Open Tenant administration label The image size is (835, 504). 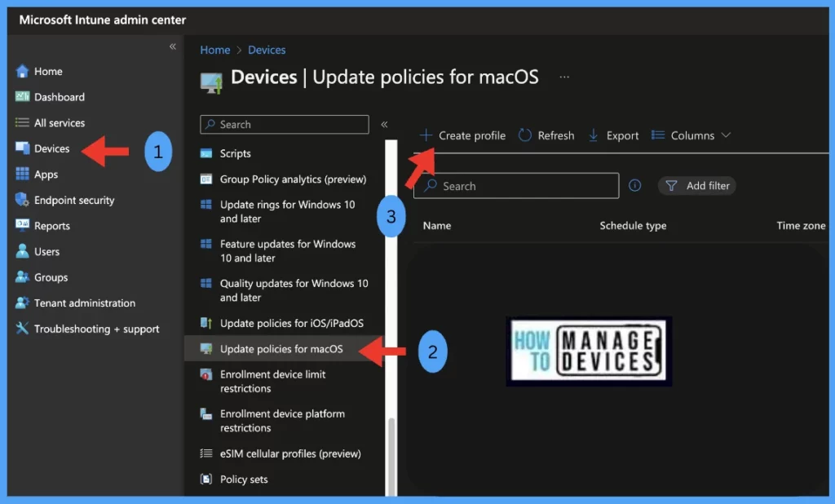point(85,303)
